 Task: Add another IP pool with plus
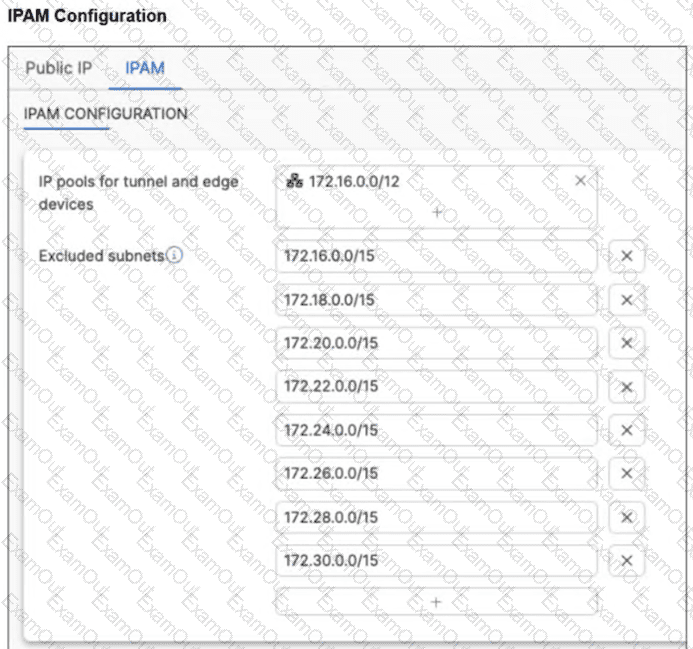click(436, 212)
